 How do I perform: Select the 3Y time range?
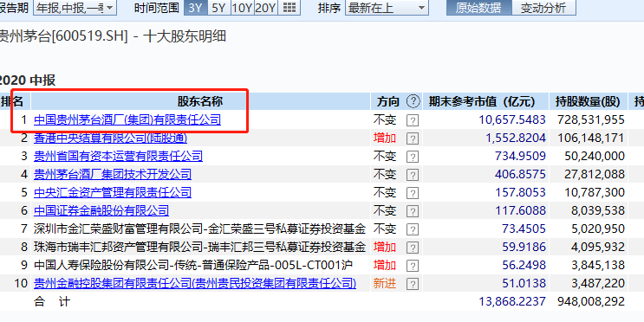pyautogui.click(x=196, y=8)
